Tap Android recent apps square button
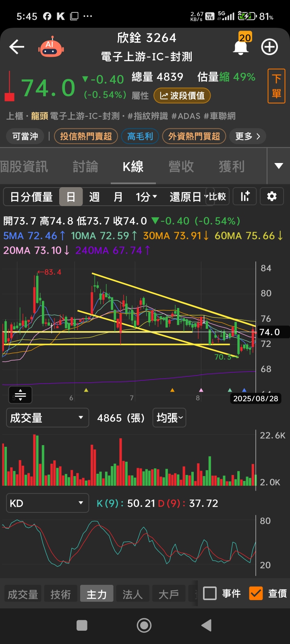 click(x=82, y=625)
